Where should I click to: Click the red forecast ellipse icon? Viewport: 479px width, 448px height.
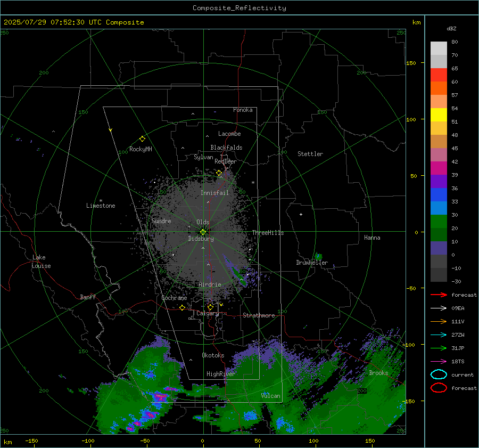point(439,388)
